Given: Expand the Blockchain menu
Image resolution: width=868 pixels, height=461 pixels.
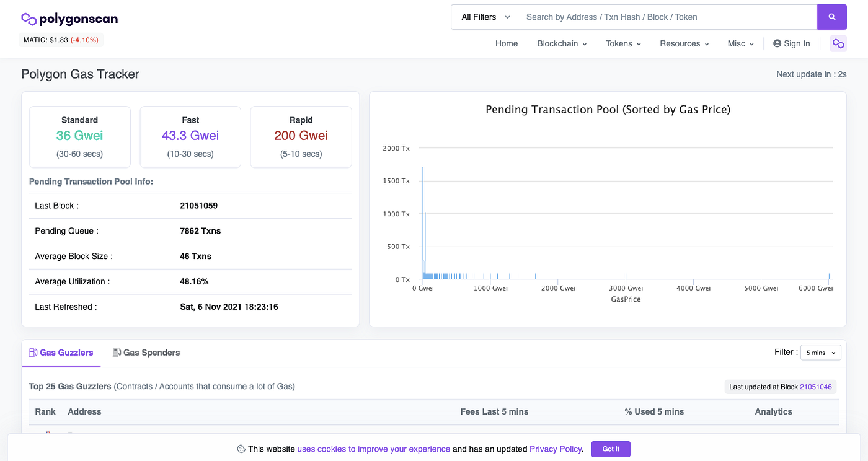Looking at the screenshot, I should coord(562,43).
